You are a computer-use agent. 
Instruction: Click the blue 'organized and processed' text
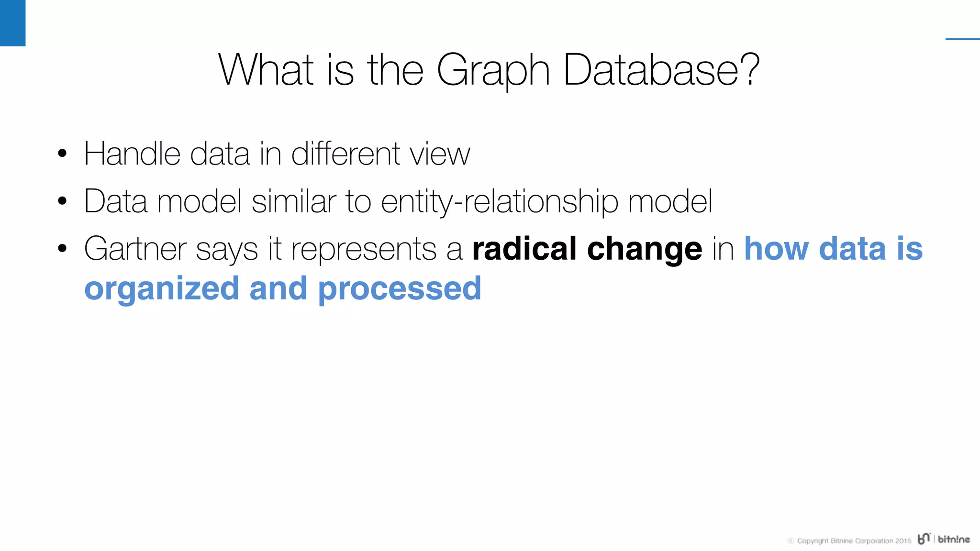pyautogui.click(x=283, y=289)
